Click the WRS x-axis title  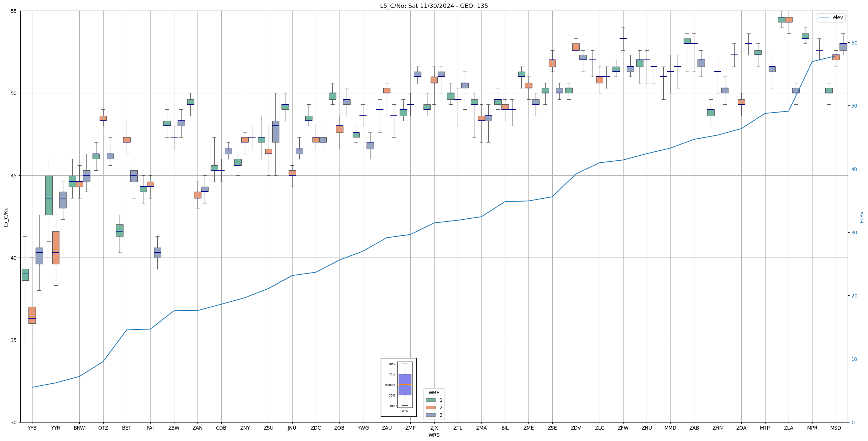(434, 435)
